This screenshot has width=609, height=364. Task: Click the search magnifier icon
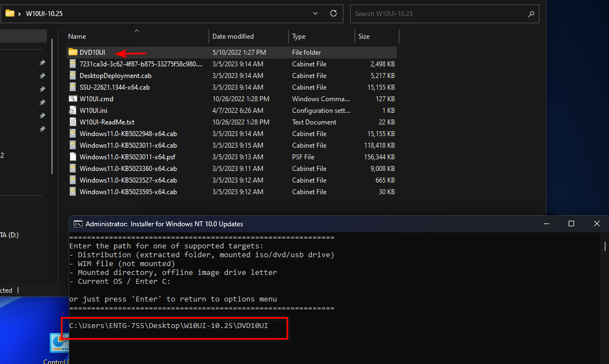pyautogui.click(x=531, y=14)
